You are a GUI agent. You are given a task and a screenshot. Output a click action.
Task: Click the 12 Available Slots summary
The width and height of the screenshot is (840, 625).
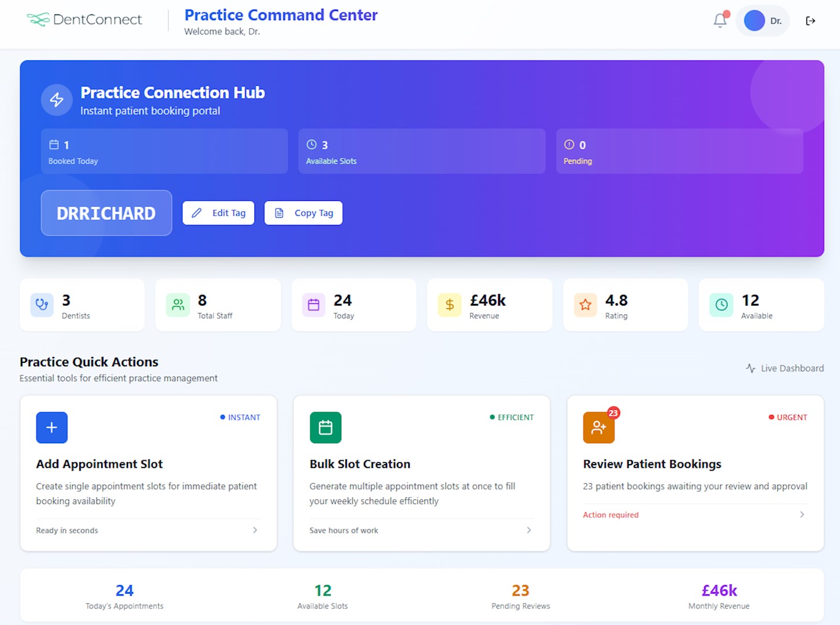(323, 596)
